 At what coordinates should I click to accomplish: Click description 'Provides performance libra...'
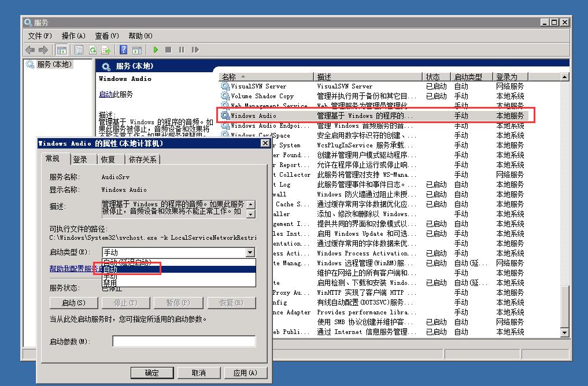pyautogui.click(x=367, y=312)
